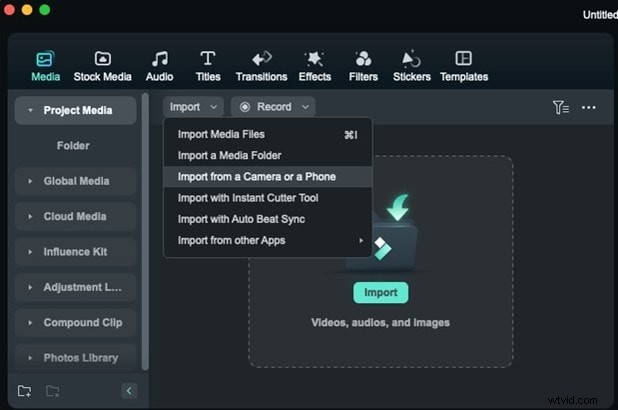Collapse the sidebar with the arrow button

click(129, 391)
